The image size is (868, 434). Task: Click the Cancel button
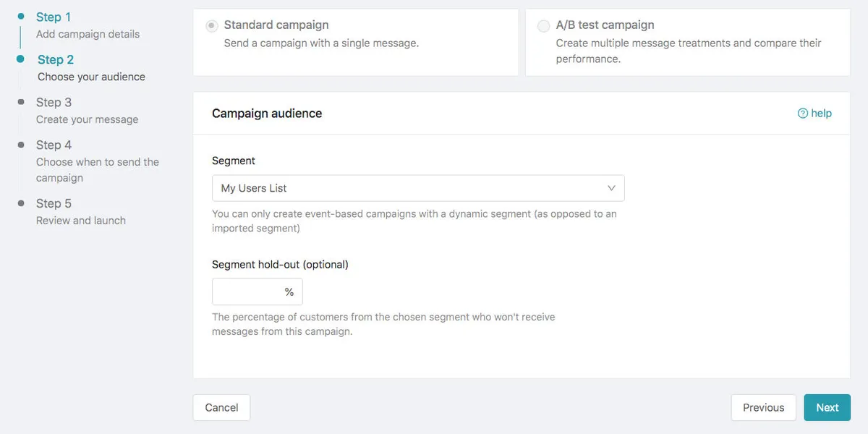click(221, 407)
